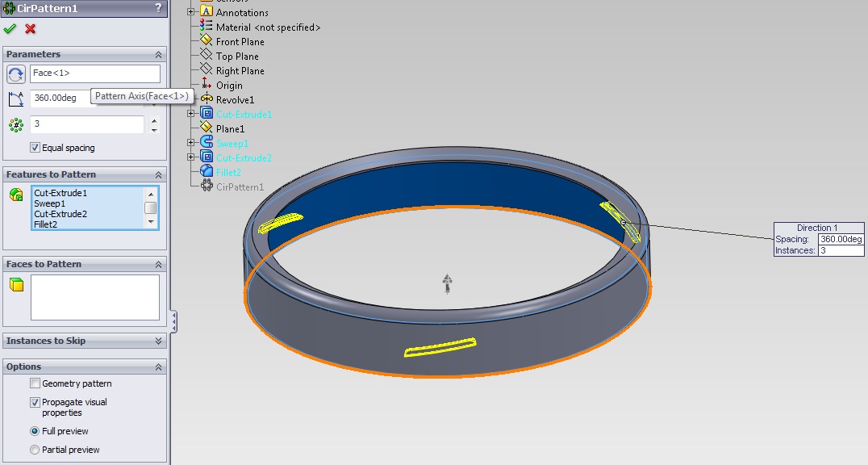Image resolution: width=868 pixels, height=465 pixels.
Task: Open help via the question mark icon
Action: 158,7
